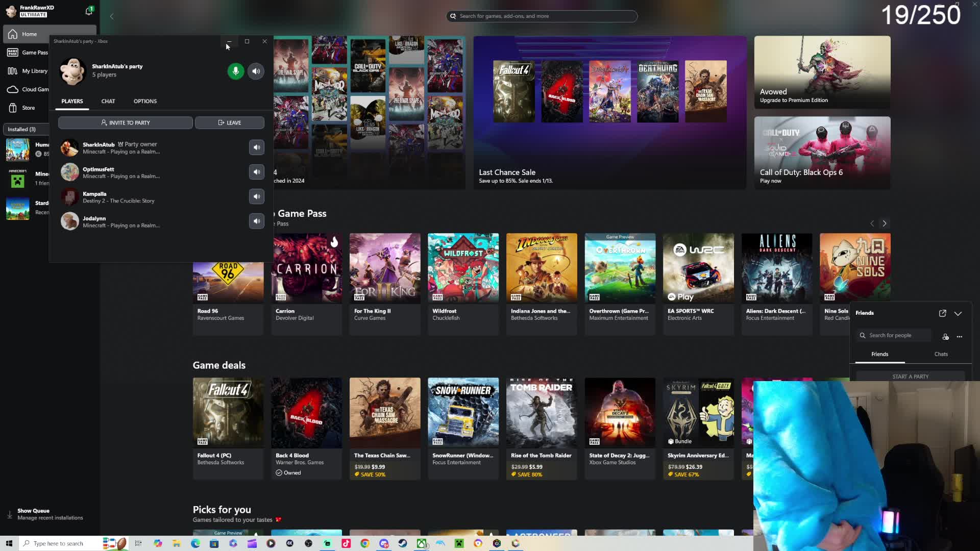Open the Avowed upgrade tile
The width and height of the screenshot is (980, 551).
(822, 72)
